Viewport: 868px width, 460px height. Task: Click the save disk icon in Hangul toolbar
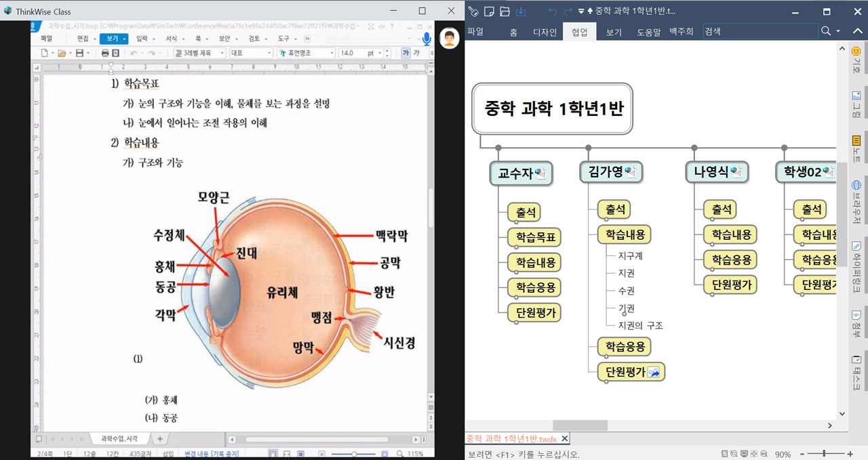79,53
